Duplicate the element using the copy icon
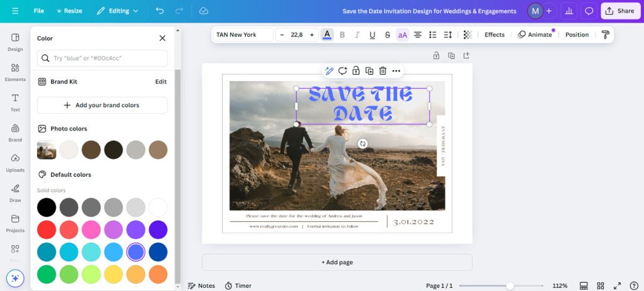The image size is (644, 291). point(369,71)
